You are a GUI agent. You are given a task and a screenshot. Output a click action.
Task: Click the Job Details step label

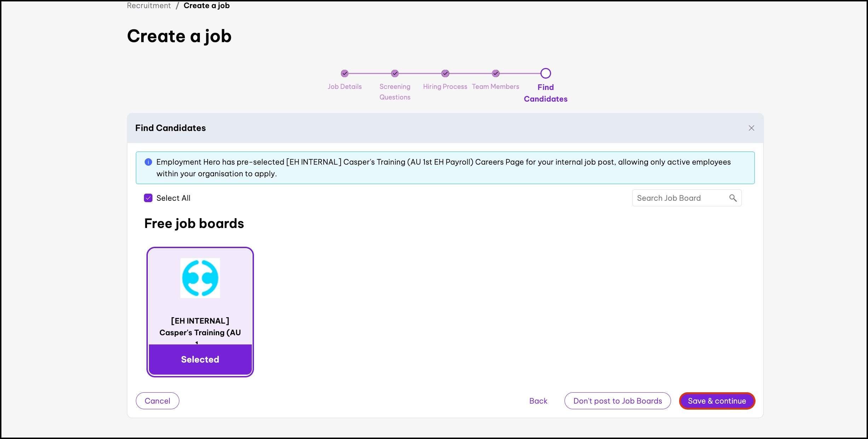click(345, 87)
